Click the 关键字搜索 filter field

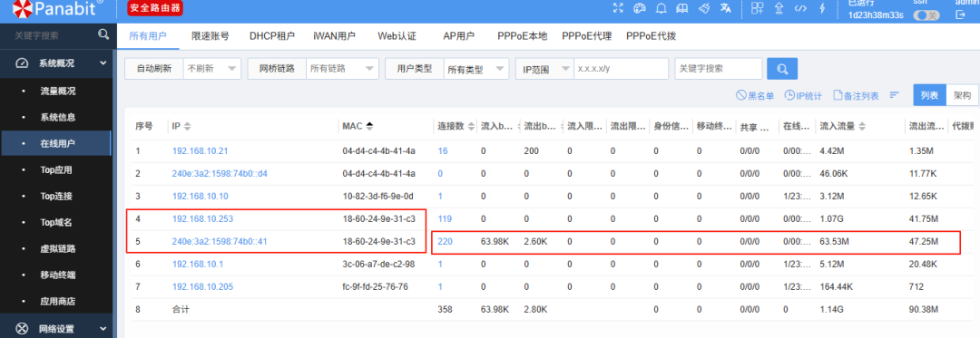coord(718,69)
